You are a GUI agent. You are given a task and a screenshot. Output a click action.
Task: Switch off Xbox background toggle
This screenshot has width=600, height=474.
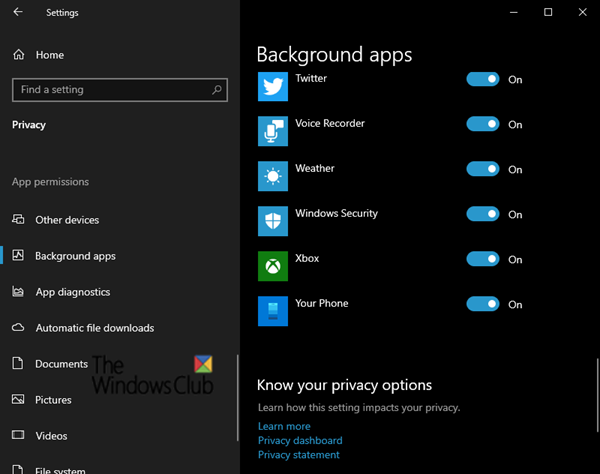(483, 259)
